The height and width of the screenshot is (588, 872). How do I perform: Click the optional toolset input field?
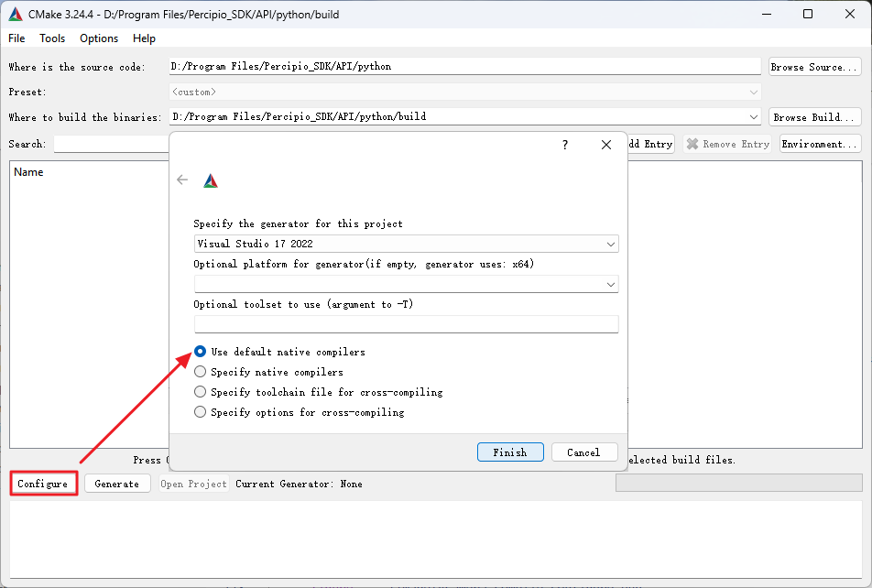[x=406, y=324]
